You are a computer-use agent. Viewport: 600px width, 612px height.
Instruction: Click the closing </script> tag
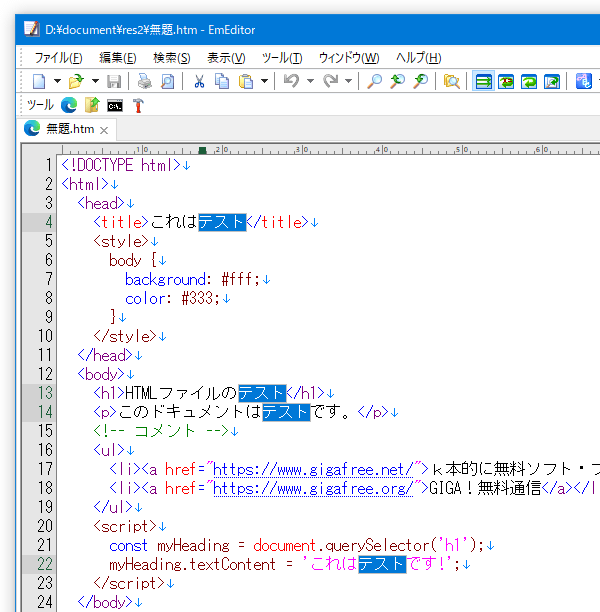[129, 583]
